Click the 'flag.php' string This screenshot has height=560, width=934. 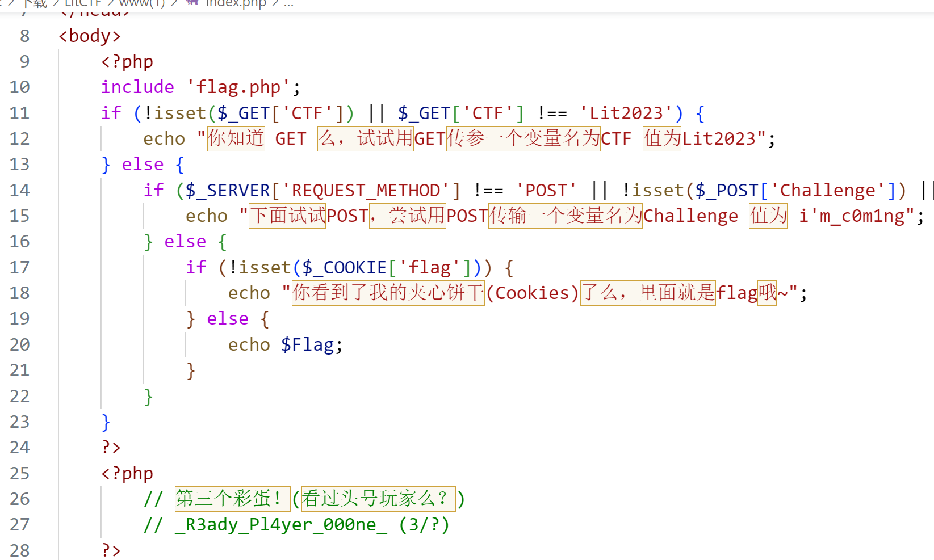pos(238,87)
